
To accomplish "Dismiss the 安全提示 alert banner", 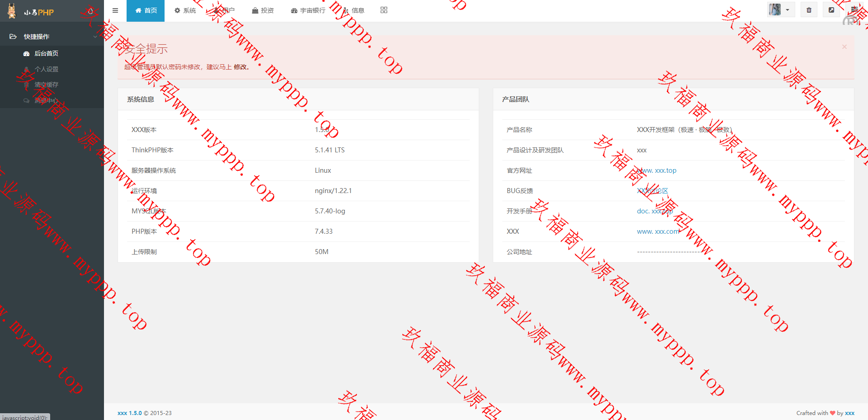I will click(844, 47).
